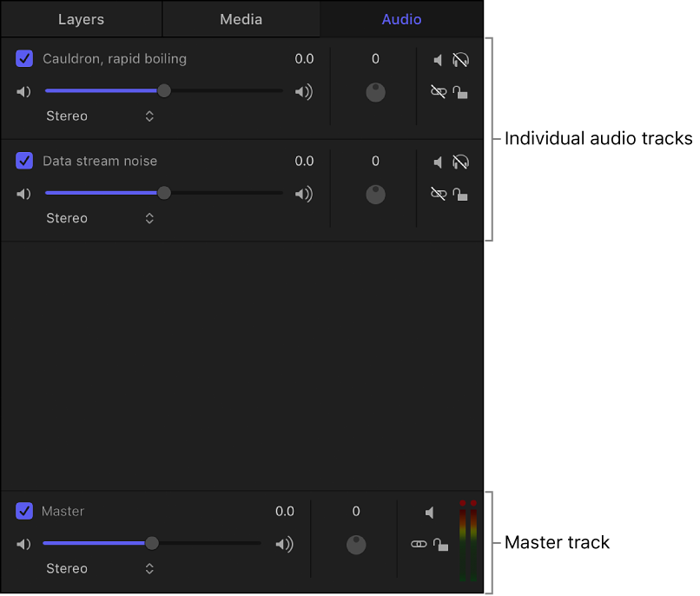
Task: Click the red peak indicator on Master meters
Action: click(466, 504)
